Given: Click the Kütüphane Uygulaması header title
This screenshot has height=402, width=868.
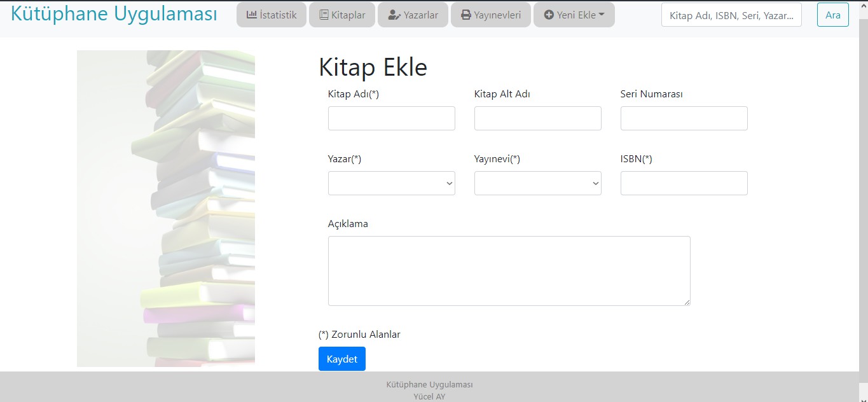Looking at the screenshot, I should click(114, 14).
